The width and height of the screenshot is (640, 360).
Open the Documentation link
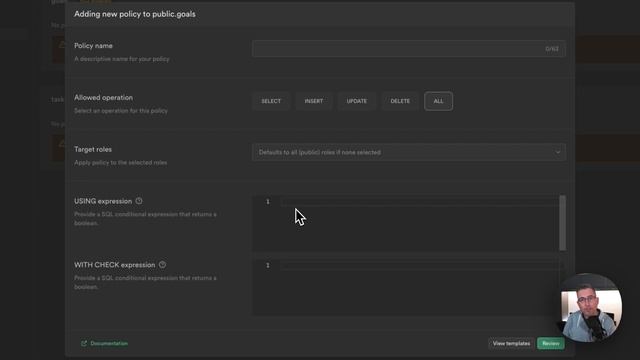[109, 343]
